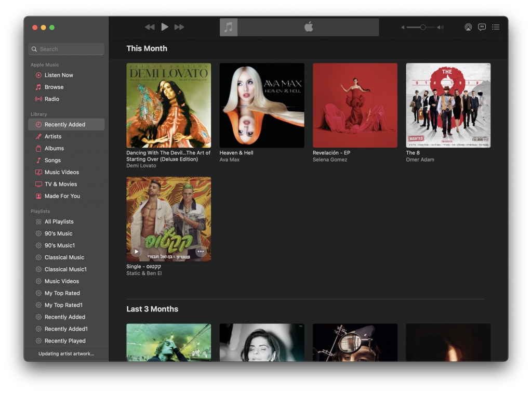Click the gear icon beside Recently Played

(x=38, y=340)
